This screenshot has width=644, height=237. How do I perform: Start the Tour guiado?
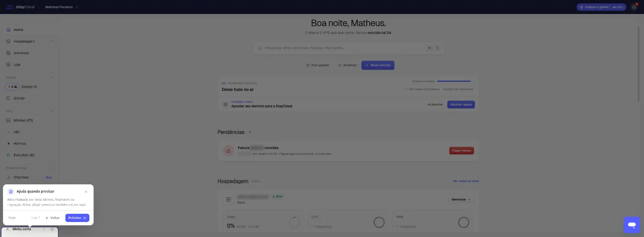pyautogui.click(x=318, y=65)
